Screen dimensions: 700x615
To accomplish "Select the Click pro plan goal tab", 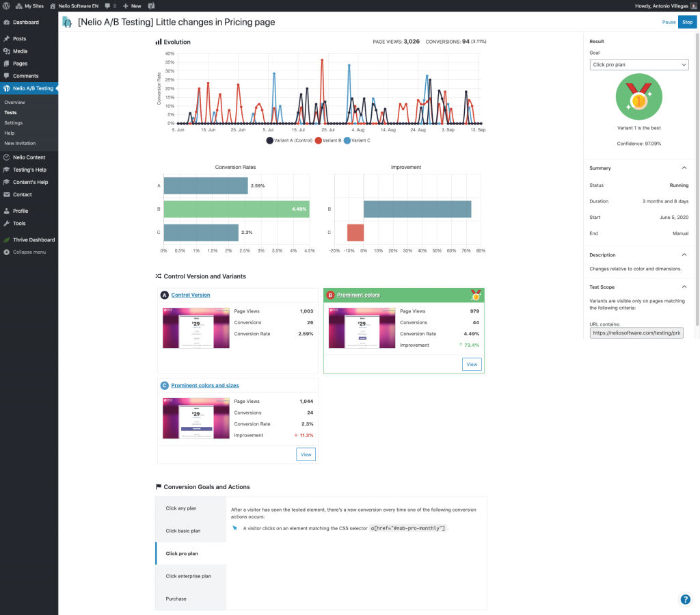I will click(191, 554).
